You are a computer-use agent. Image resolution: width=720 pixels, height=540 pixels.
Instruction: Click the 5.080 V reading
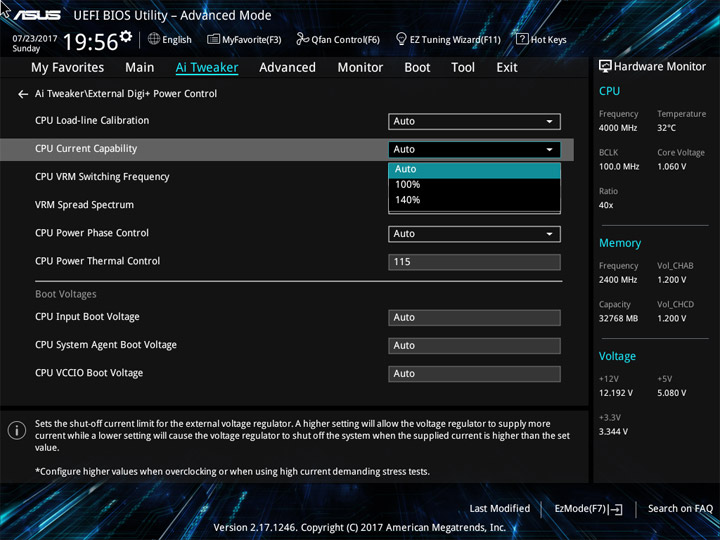(671, 393)
